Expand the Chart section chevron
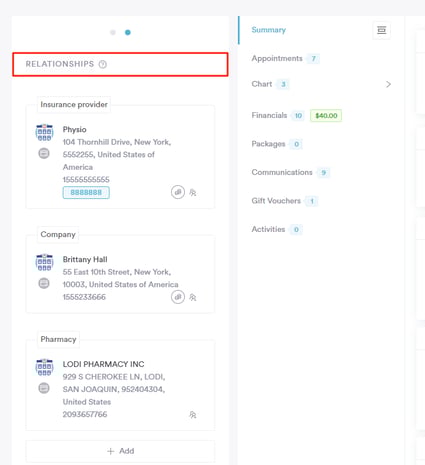425x465 pixels. click(388, 84)
